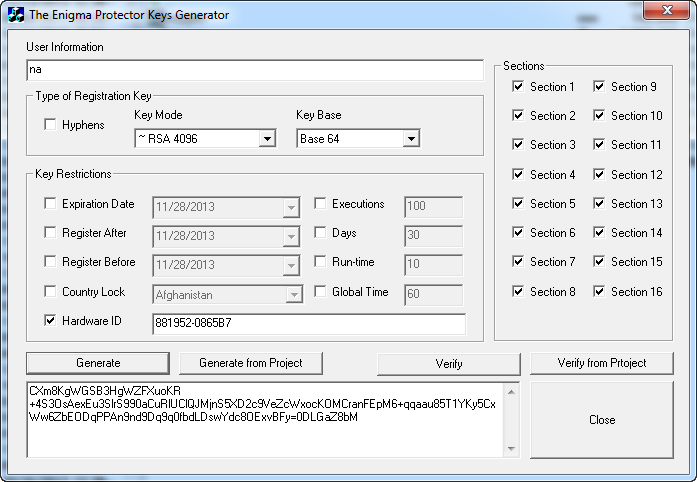Open the Country Lock Afghanistan dropdown
Screen dimensions: 697x482
point(292,296)
